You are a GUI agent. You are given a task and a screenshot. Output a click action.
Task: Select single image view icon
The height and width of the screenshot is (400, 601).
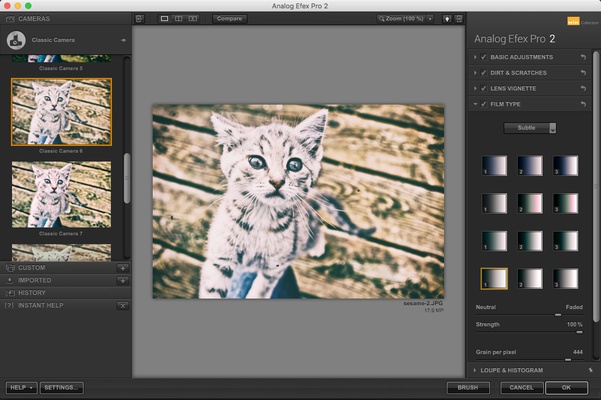(164, 18)
